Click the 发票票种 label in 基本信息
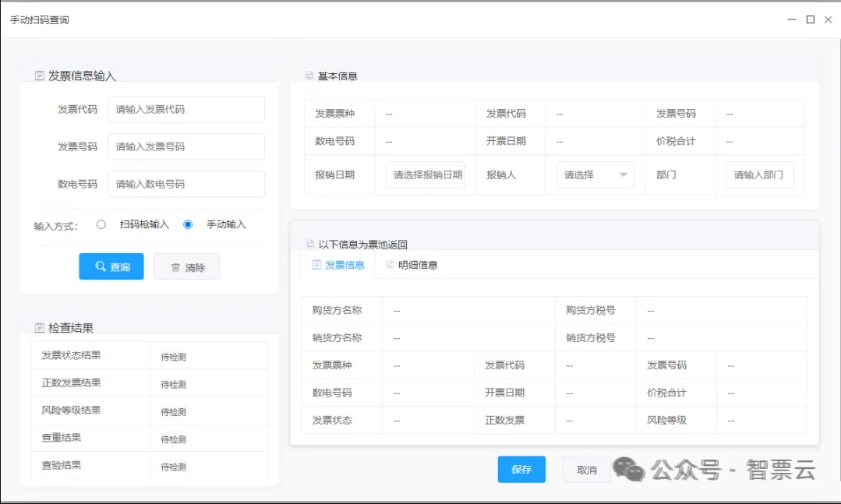 334,113
